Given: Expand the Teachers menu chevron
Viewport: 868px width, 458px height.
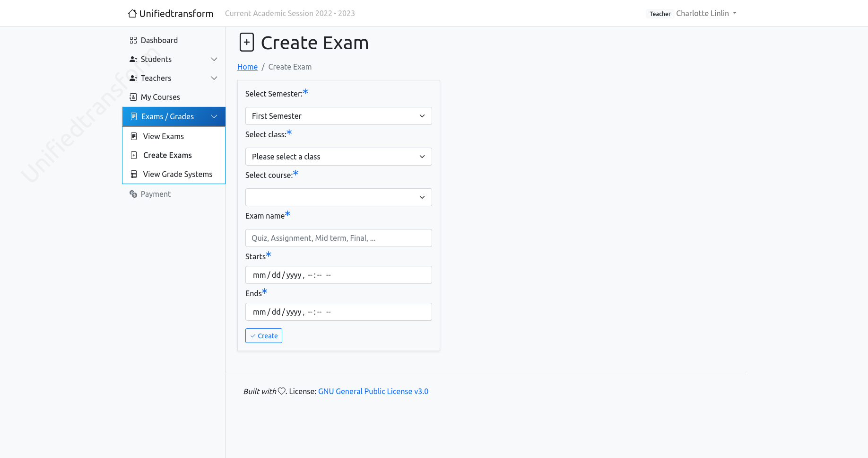Looking at the screenshot, I should pyautogui.click(x=214, y=78).
